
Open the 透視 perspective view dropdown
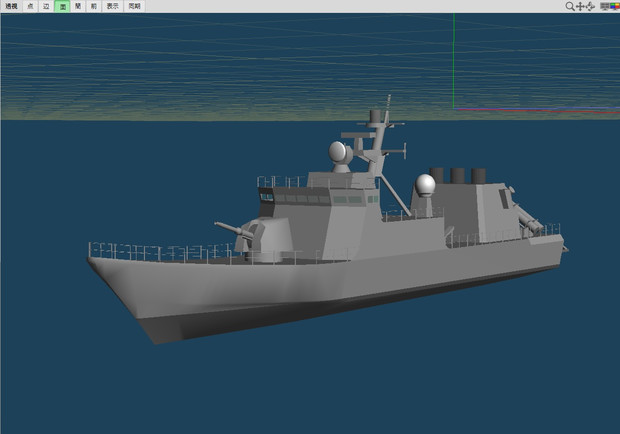click(x=11, y=6)
